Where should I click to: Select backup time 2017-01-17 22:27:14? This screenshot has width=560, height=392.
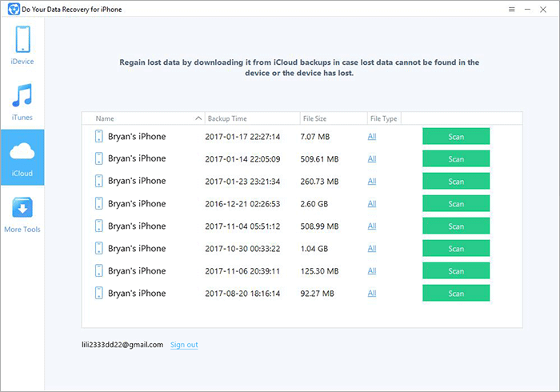point(242,136)
